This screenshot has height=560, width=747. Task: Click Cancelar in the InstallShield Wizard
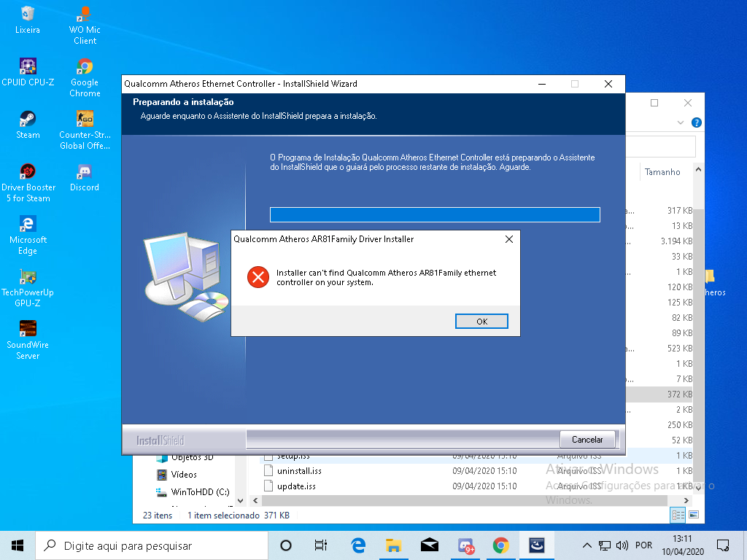click(x=587, y=440)
